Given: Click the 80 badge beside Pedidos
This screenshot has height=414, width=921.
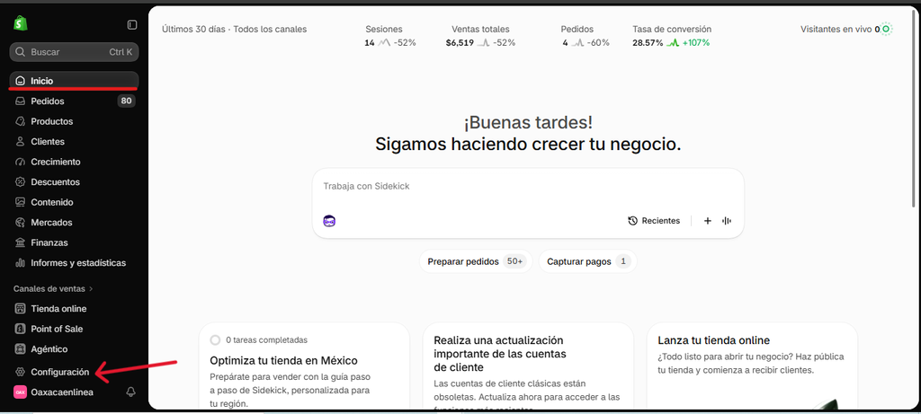Looking at the screenshot, I should (x=126, y=101).
